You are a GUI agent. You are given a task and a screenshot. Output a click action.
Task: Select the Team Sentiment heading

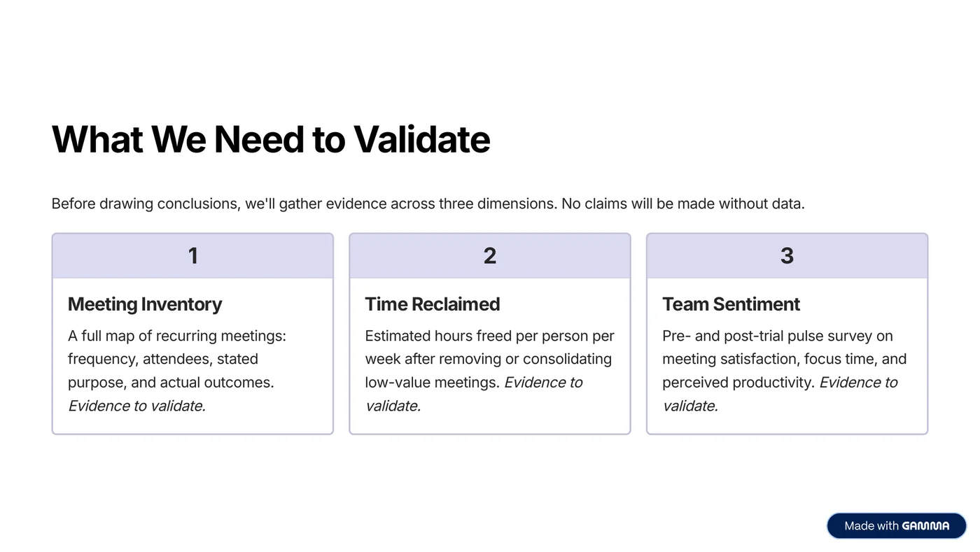point(731,304)
